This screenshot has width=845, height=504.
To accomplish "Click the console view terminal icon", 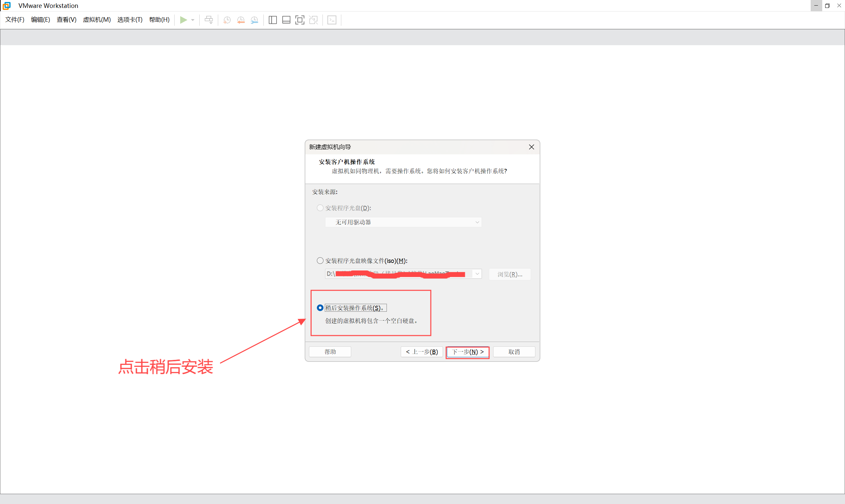I will click(332, 20).
